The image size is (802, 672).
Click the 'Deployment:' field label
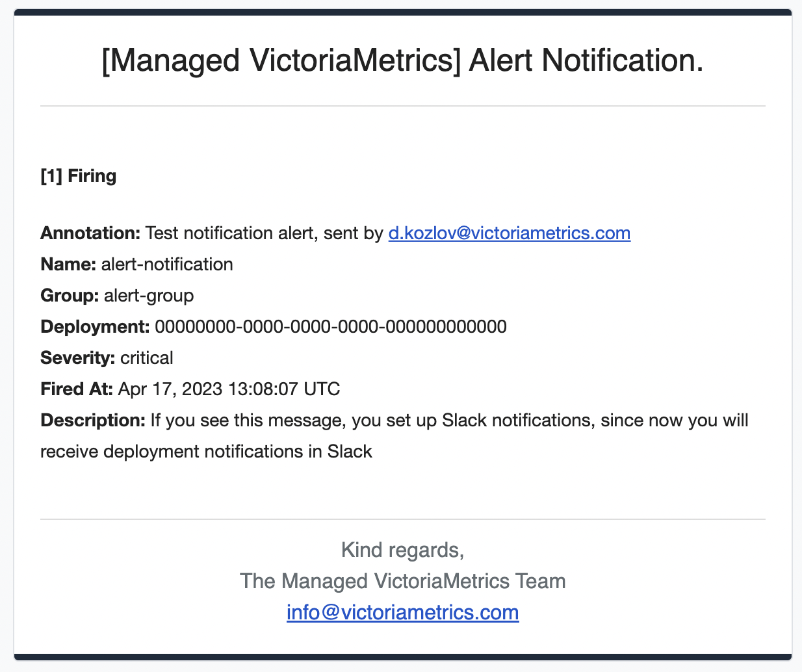(95, 326)
